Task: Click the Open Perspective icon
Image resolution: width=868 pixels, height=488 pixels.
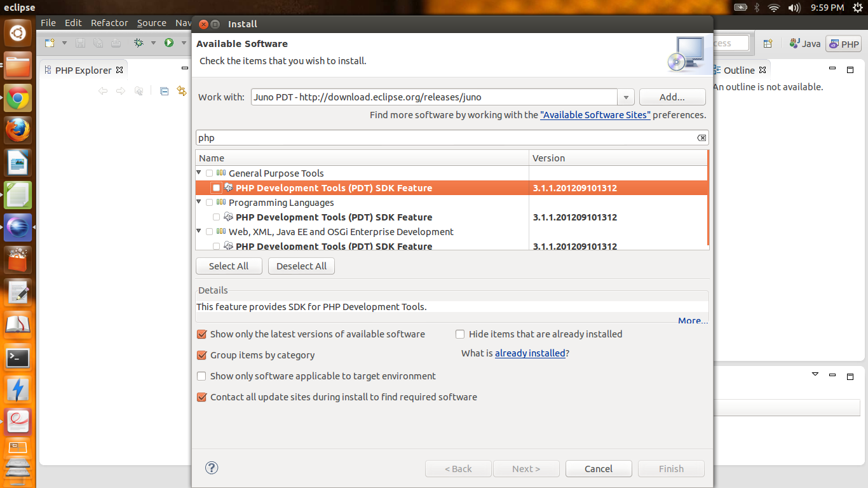Action: coord(768,43)
